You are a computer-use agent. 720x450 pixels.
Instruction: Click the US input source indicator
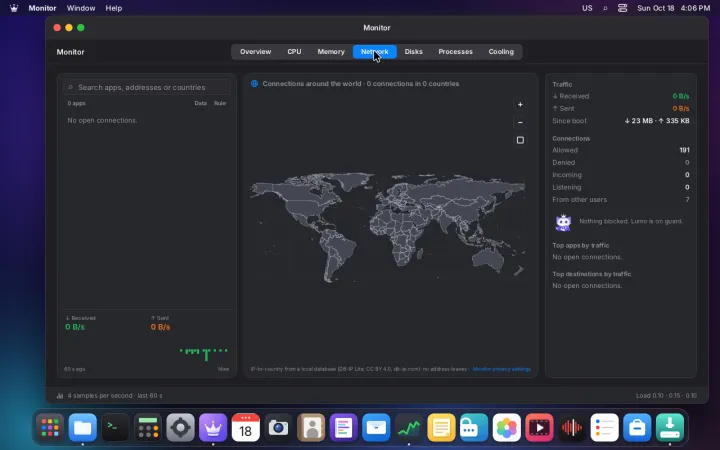click(x=587, y=8)
